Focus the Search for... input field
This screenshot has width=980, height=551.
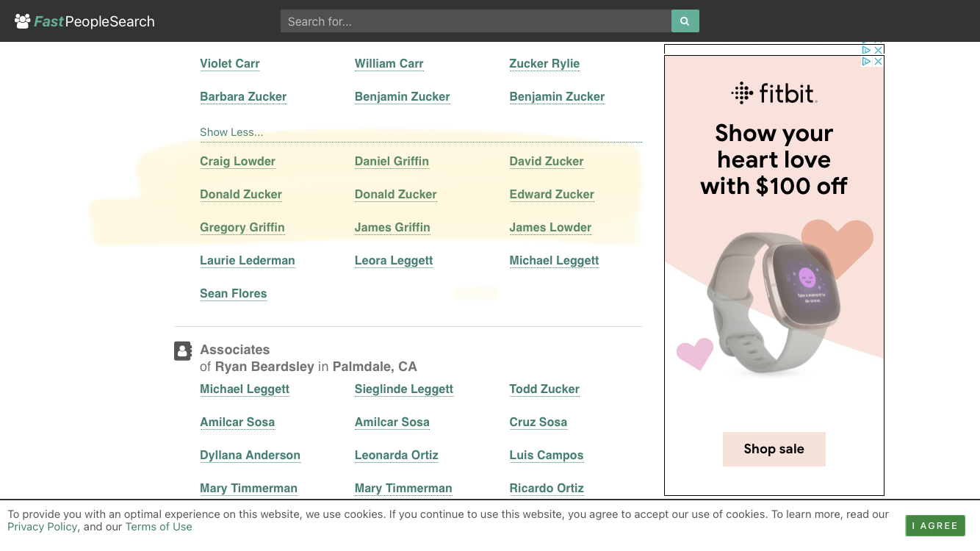click(x=476, y=21)
